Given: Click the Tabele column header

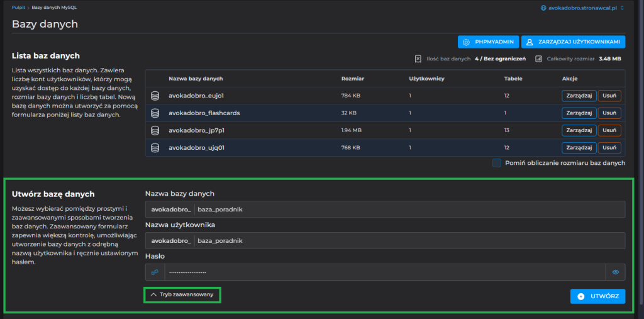Looking at the screenshot, I should (513, 79).
